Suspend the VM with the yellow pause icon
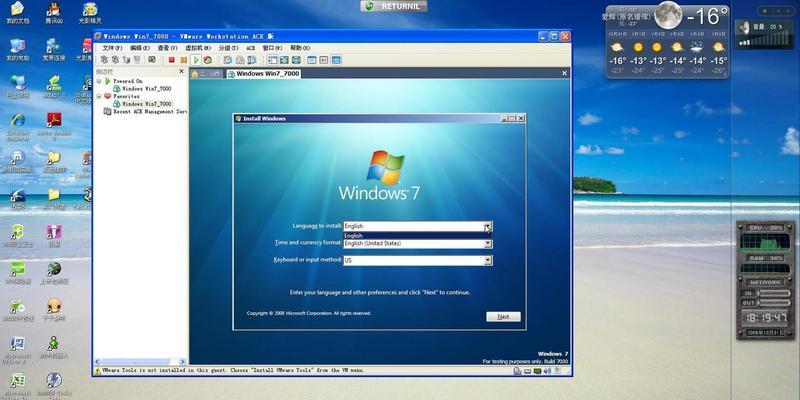800x400 pixels. [x=184, y=60]
